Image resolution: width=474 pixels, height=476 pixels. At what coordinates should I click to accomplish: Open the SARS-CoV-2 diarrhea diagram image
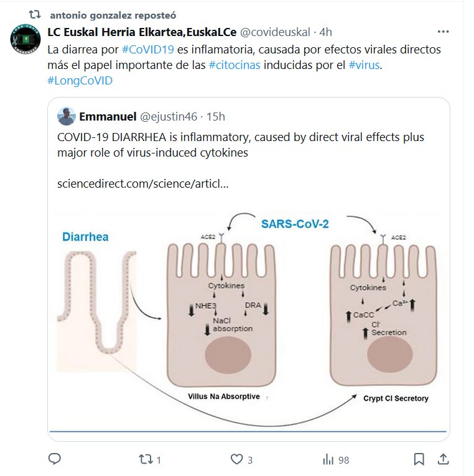click(248, 317)
